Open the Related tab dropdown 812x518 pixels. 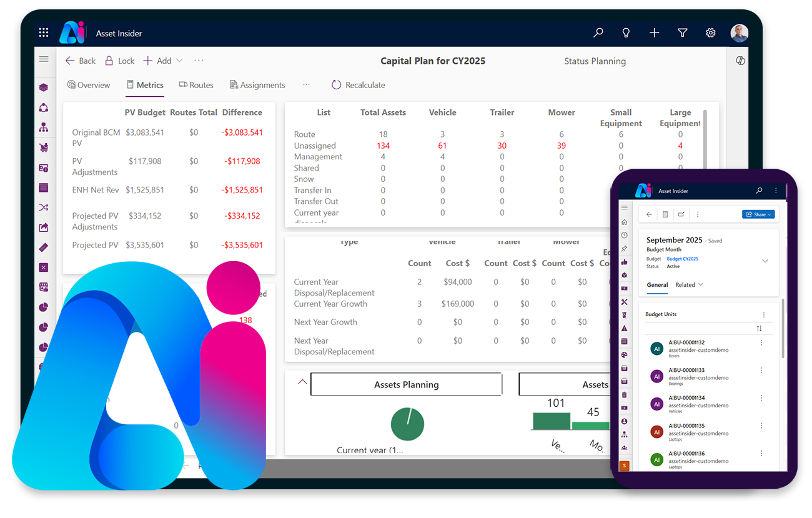tap(689, 285)
